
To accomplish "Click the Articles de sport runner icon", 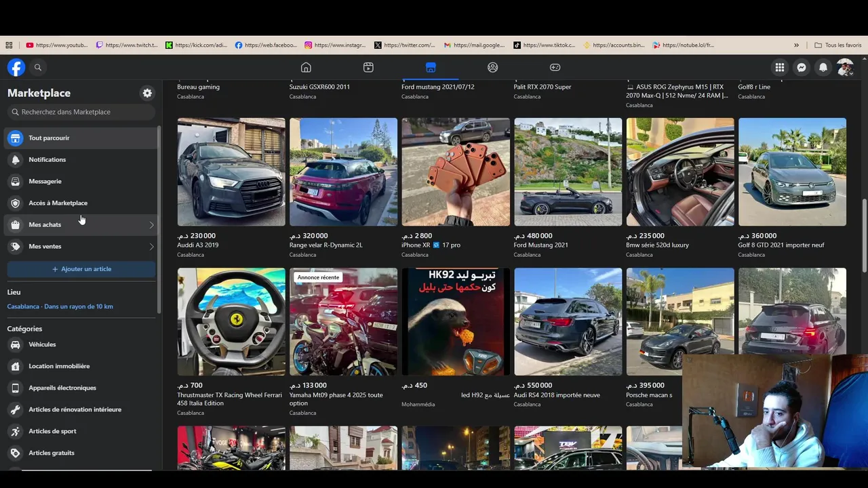I will [x=15, y=431].
